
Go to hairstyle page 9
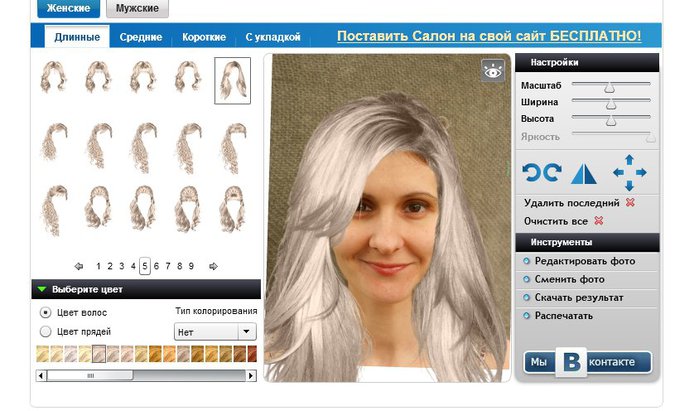click(191, 266)
